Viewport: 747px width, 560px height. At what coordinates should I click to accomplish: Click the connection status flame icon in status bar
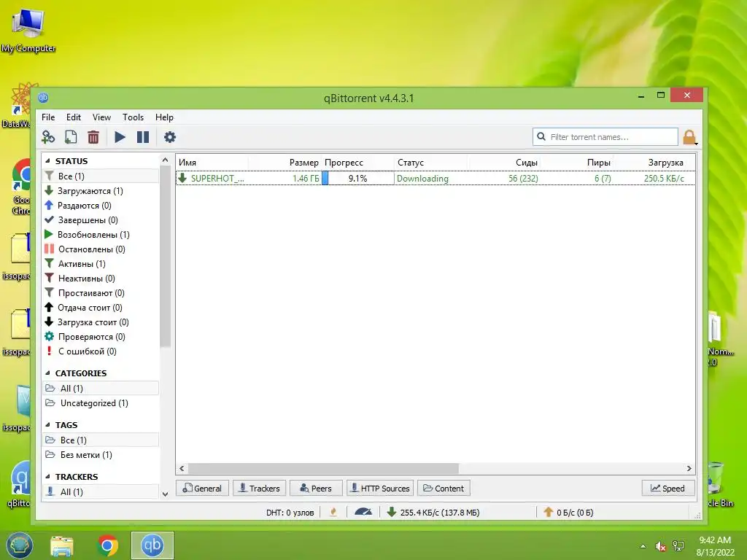(333, 512)
